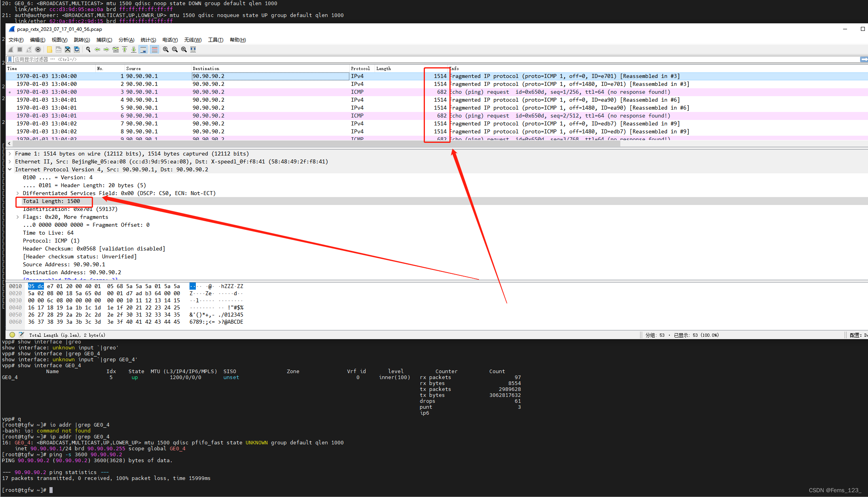Screen dimensions: 868x497
Task: Close the capture file via the X icon
Action: [68, 49]
